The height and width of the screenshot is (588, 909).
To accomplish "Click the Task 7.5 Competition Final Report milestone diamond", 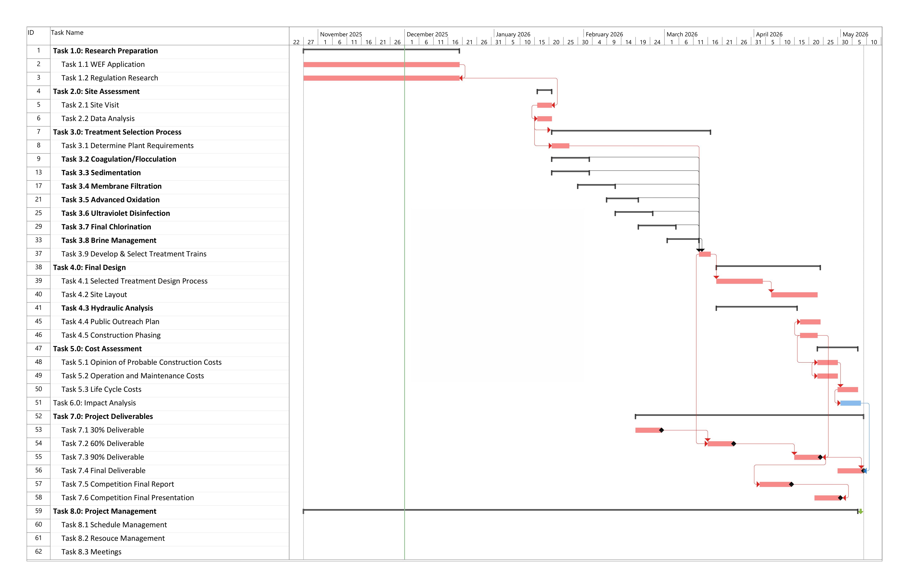I will (791, 484).
